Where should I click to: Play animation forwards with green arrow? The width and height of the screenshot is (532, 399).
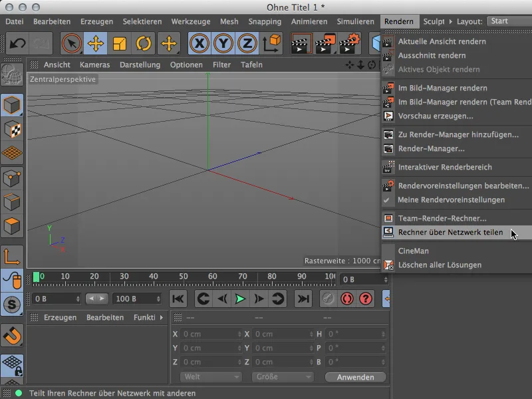[240, 299]
